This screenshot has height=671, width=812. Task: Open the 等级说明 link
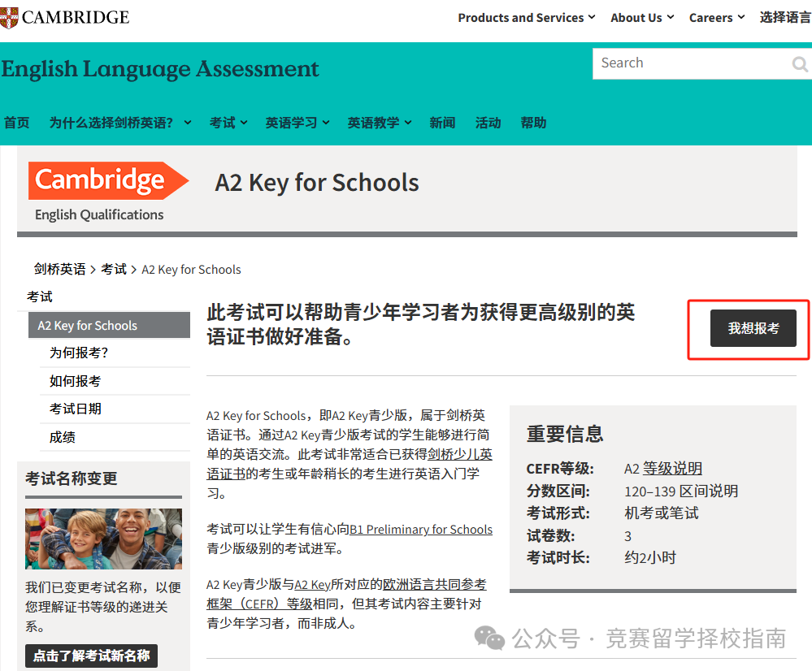(x=672, y=469)
